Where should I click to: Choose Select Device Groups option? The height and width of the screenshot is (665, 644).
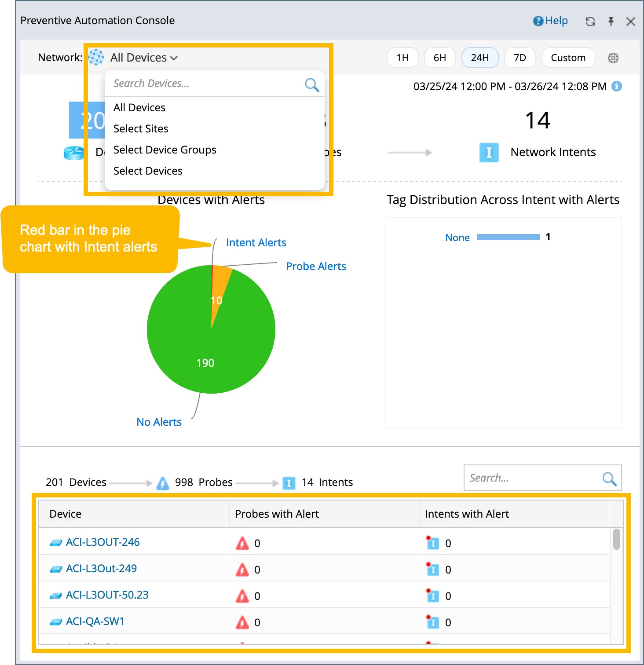(x=165, y=150)
